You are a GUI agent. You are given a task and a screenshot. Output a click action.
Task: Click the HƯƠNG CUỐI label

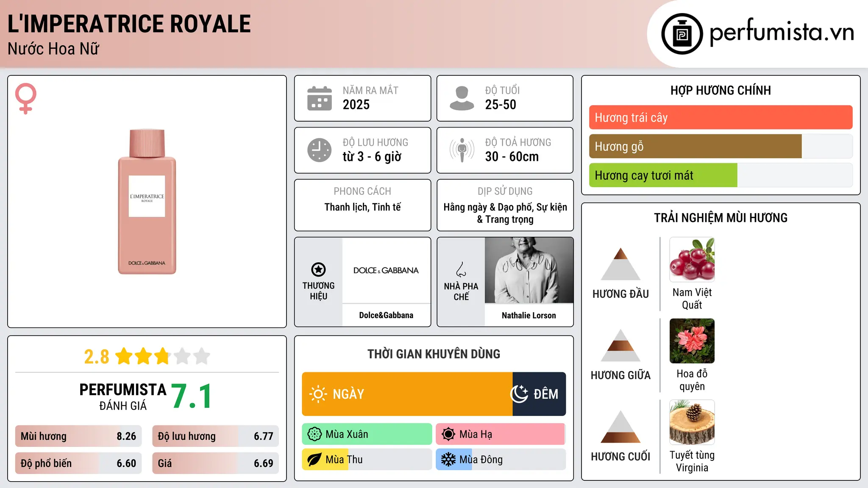620,457
